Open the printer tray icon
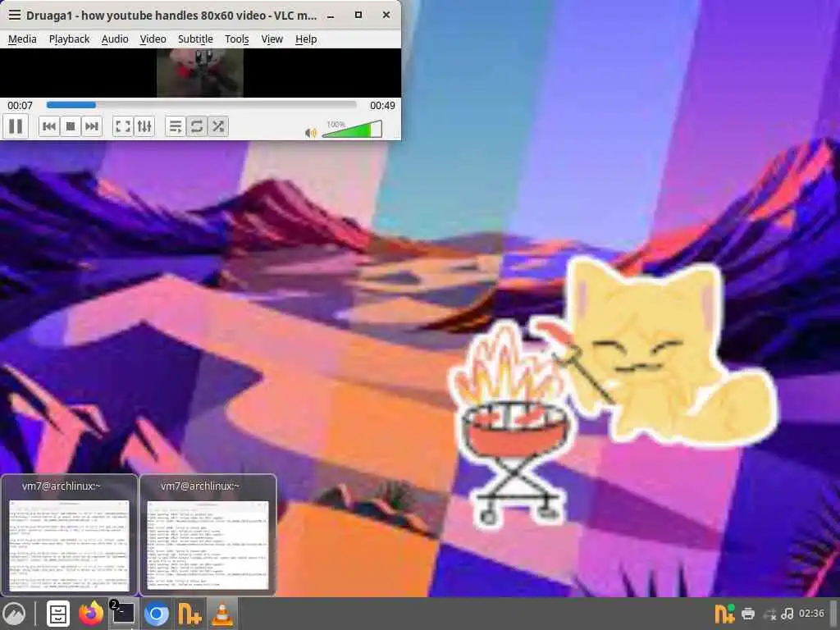The height and width of the screenshot is (630, 840). pyautogui.click(x=748, y=614)
